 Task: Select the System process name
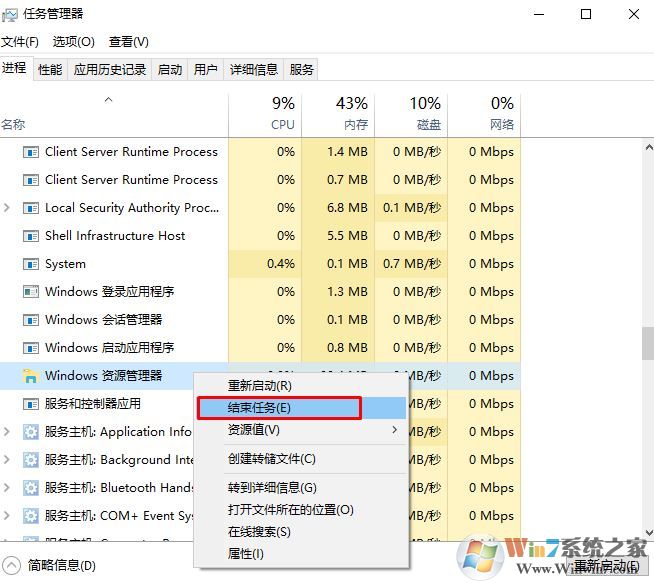(65, 264)
